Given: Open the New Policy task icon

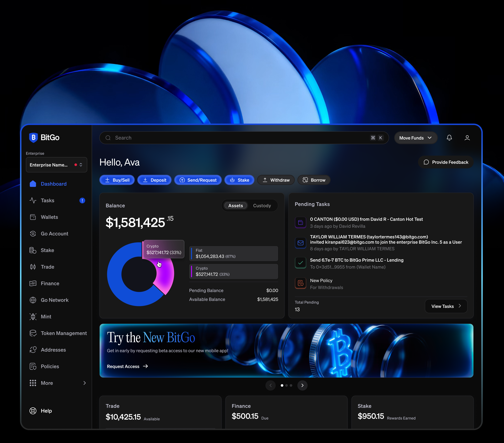Looking at the screenshot, I should 301,283.
